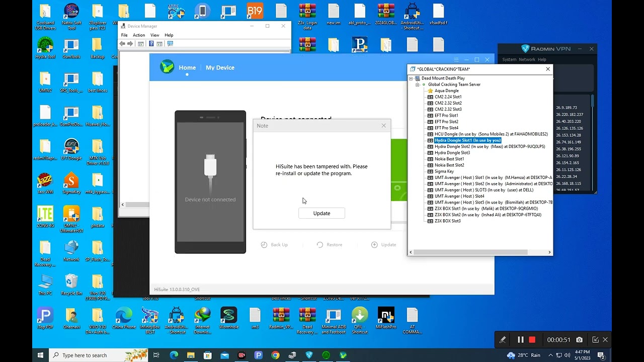Open File menu in Device Manager
The image size is (644, 362).
pos(124,35)
